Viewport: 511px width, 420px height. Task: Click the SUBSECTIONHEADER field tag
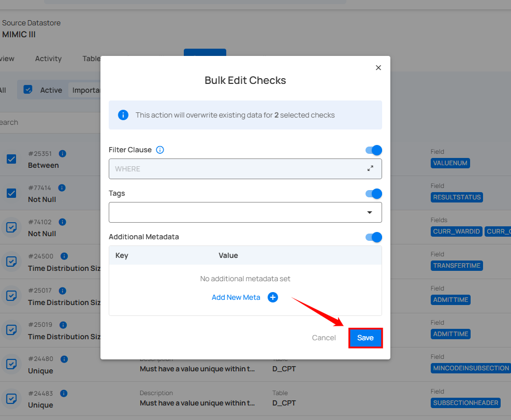(465, 403)
